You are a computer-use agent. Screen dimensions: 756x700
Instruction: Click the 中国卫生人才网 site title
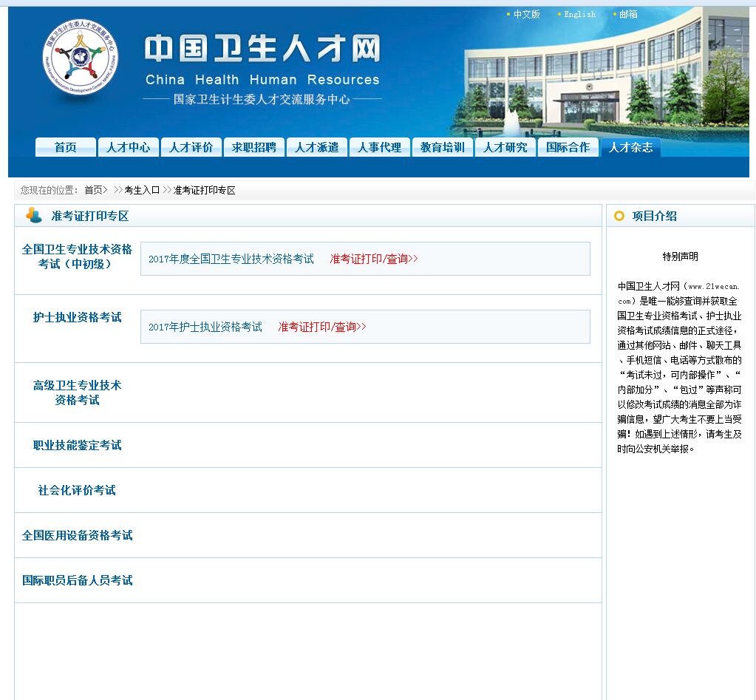coord(262,49)
